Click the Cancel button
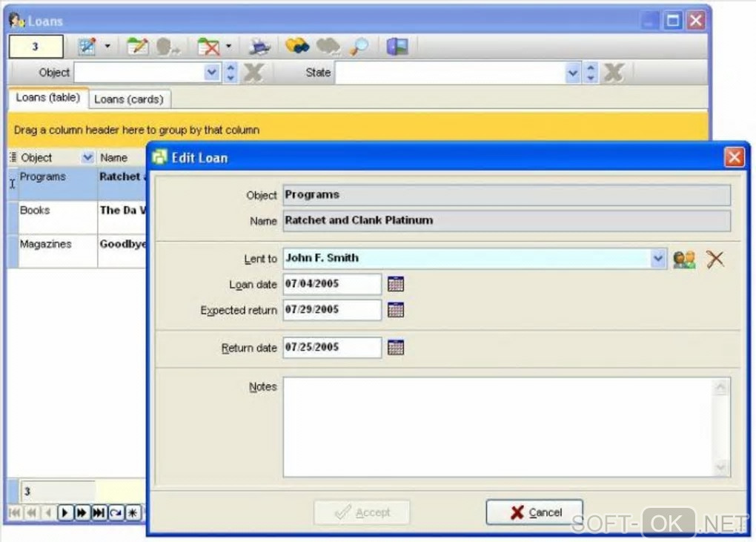 point(534,512)
